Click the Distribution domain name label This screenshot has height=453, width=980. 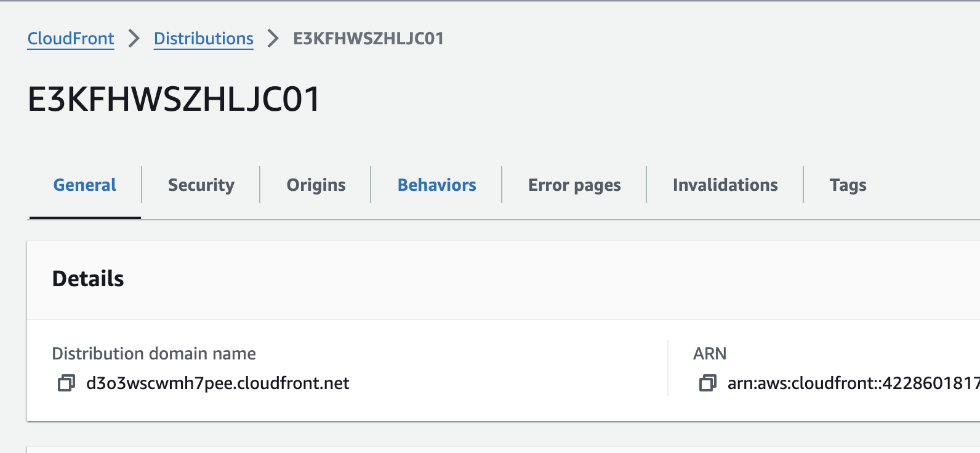154,353
